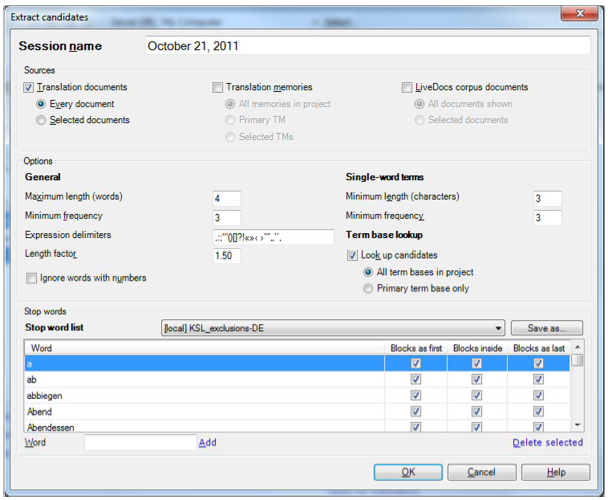Viewport: 608px width, 500px height.
Task: Click the Add link
Action: click(208, 443)
